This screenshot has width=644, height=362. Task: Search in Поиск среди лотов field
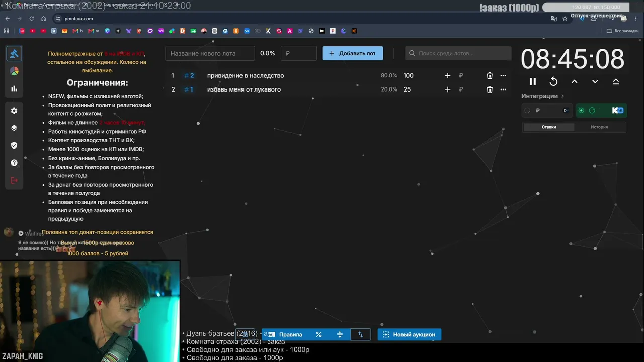[x=458, y=53]
